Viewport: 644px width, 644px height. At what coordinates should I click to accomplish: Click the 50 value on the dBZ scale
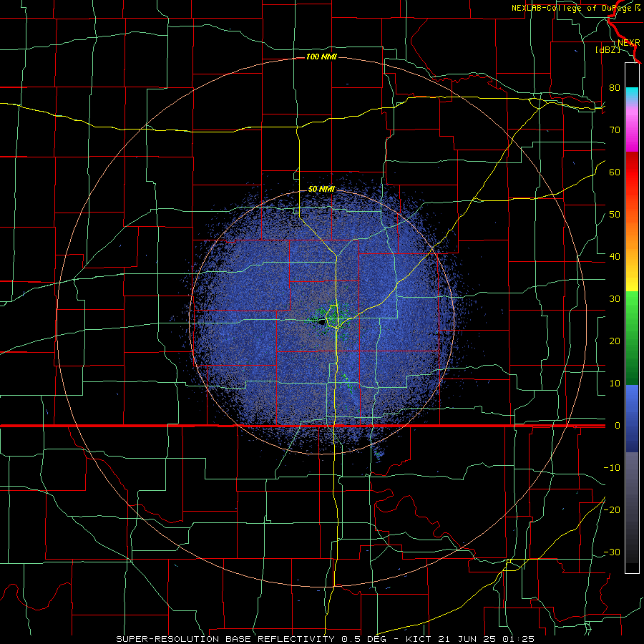615,215
